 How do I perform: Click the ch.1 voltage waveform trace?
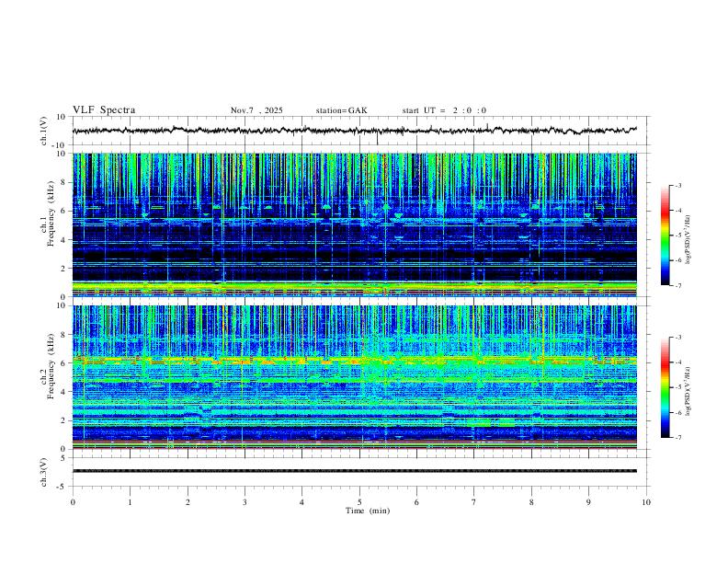click(x=355, y=131)
